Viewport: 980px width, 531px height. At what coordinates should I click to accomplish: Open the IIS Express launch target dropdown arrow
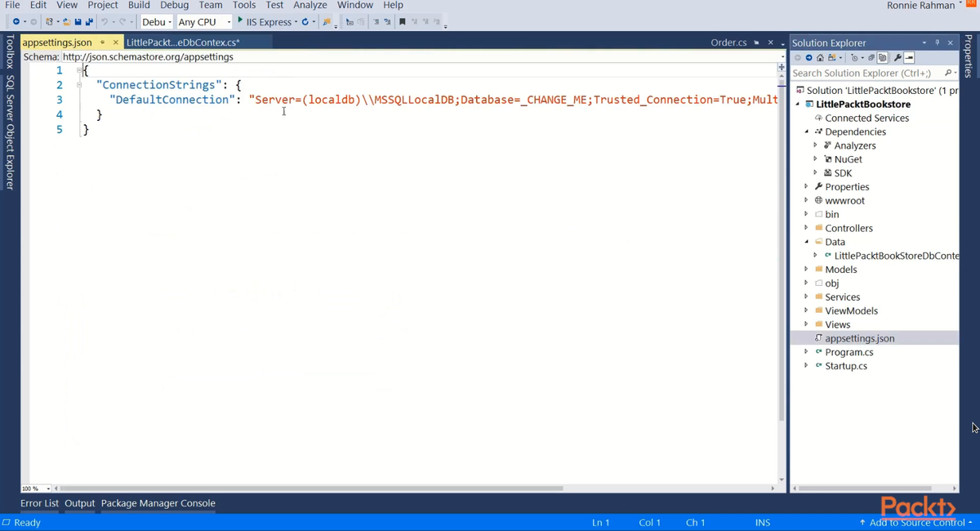296,22
